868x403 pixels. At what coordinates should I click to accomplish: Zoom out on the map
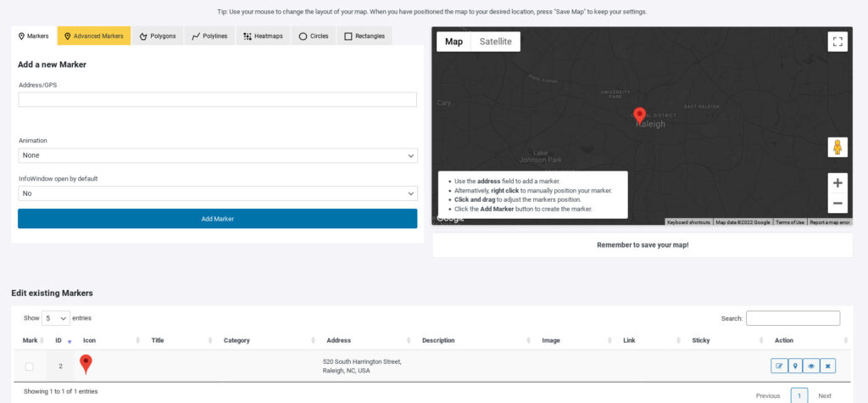(837, 204)
